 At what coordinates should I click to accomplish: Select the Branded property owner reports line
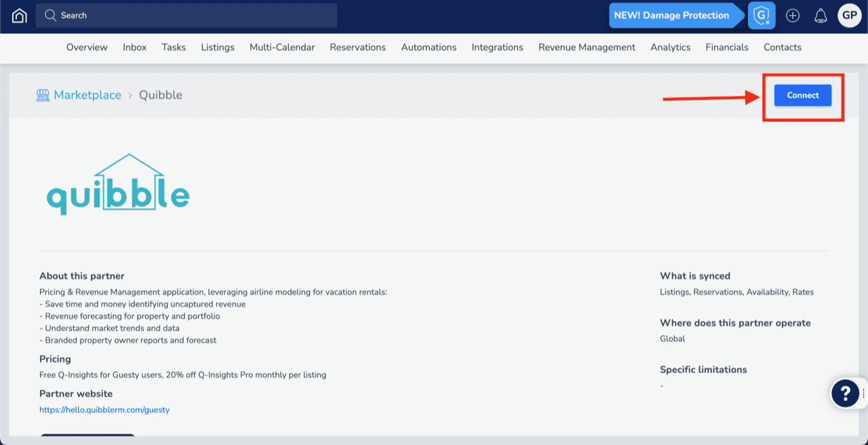(x=128, y=341)
